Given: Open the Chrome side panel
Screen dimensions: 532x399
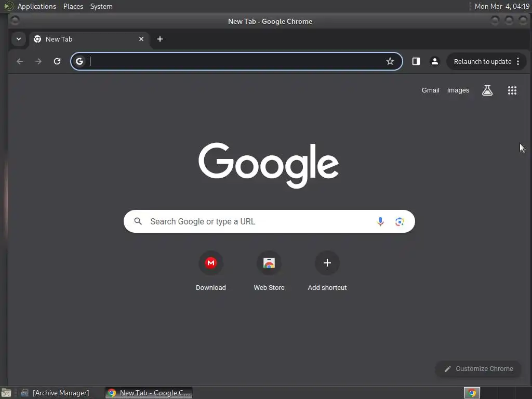Looking at the screenshot, I should (416, 61).
